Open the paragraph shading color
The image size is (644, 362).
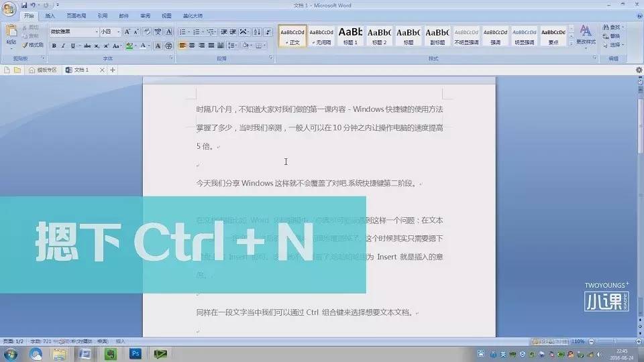[x=247, y=46]
